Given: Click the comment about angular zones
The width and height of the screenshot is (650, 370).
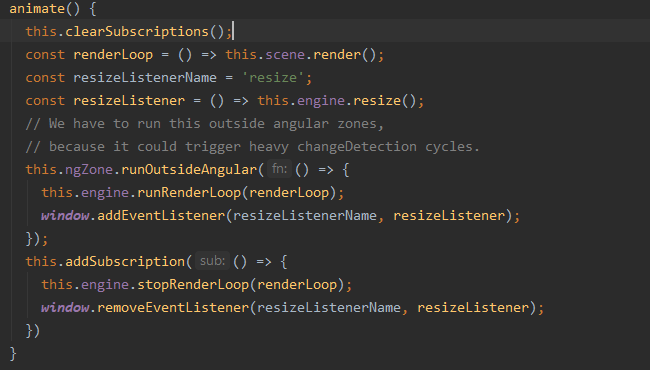Looking at the screenshot, I should click(205, 123).
